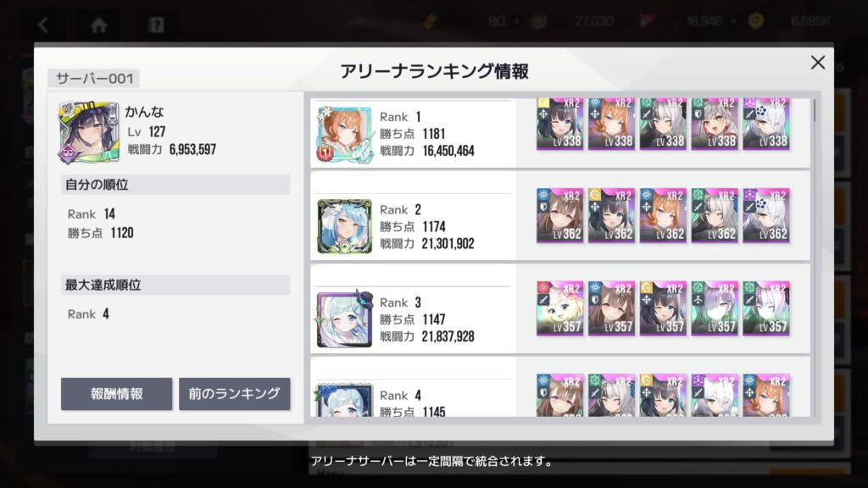Image resolution: width=868 pixels, height=488 pixels.
Task: Click the 前のランキング button
Action: [234, 394]
